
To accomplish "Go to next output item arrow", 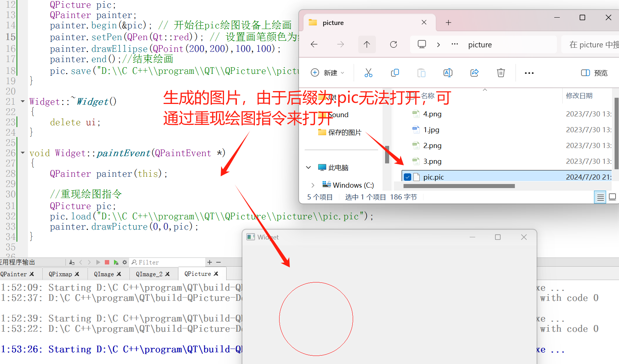I will 89,262.
